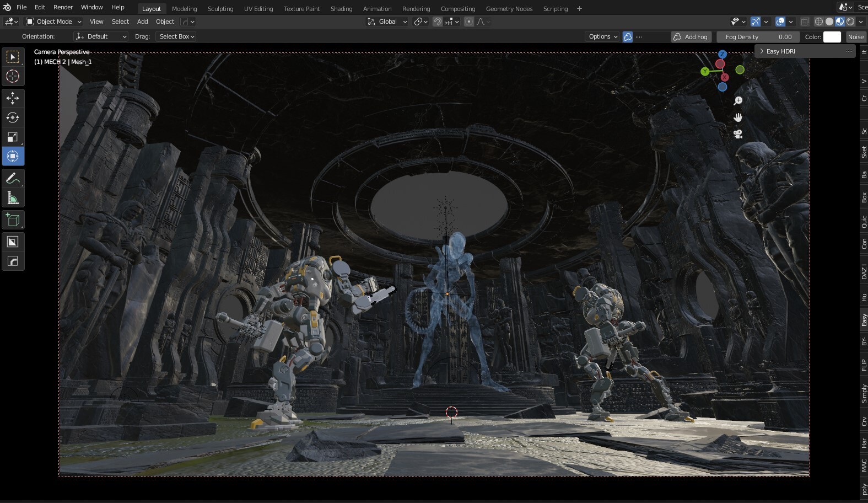Toggle viewport overlays on or off
The height and width of the screenshot is (503, 868).
780,22
